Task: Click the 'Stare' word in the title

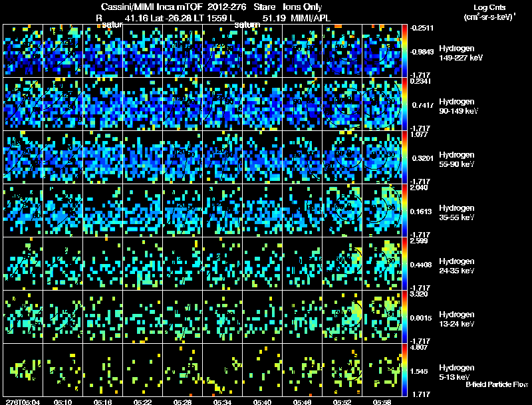Action: tap(264, 7)
